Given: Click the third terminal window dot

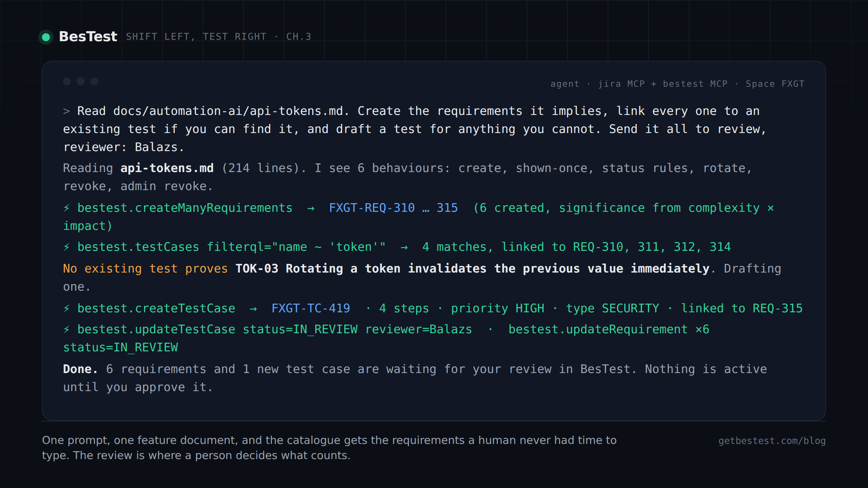Looking at the screenshot, I should [x=94, y=81].
